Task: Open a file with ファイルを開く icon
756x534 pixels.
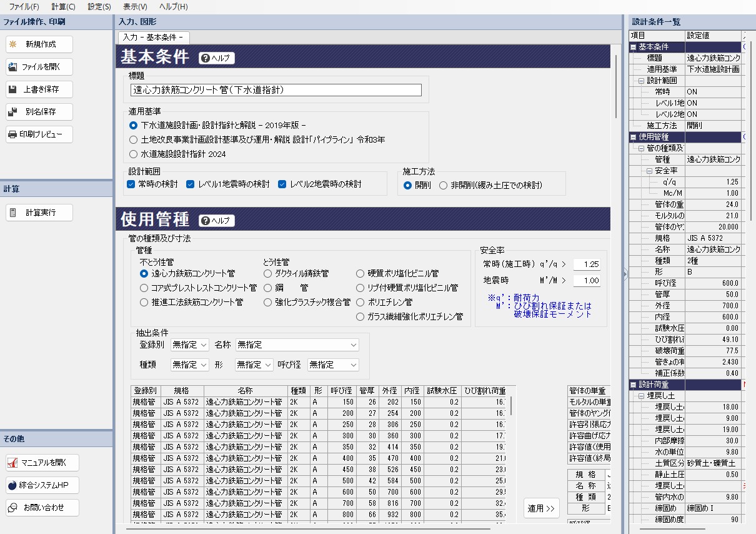Action: pyautogui.click(x=12, y=67)
